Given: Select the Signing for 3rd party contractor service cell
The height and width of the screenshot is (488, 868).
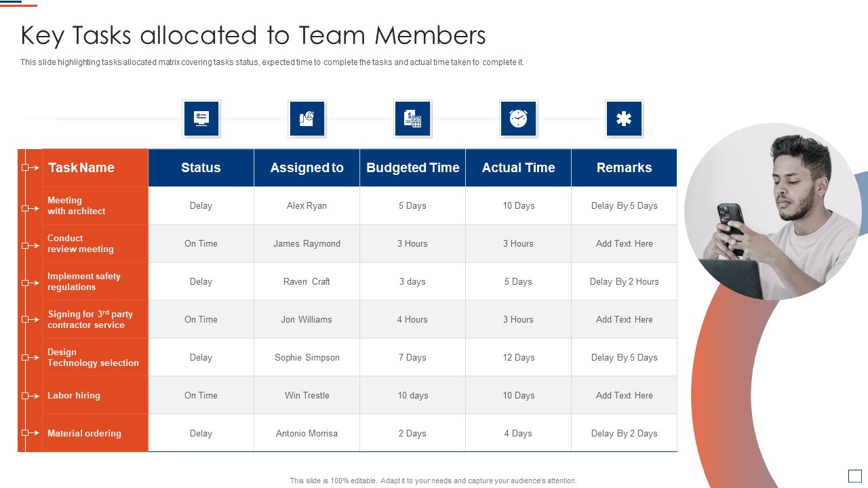Looking at the screenshot, I should point(96,319).
